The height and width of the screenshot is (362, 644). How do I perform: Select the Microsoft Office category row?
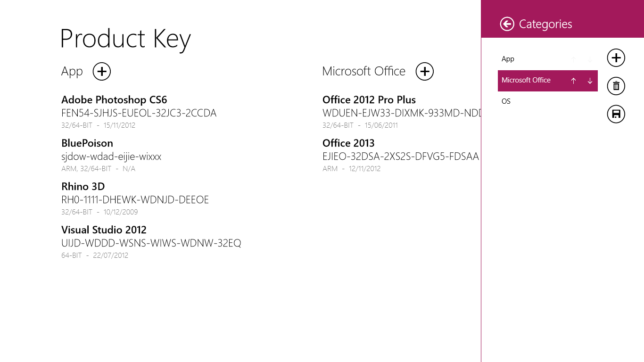526,81
